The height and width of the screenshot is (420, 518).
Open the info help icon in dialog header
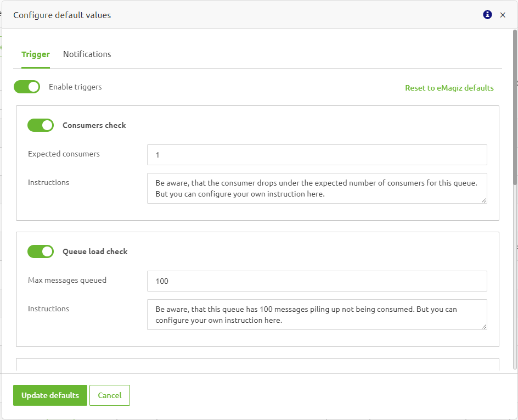click(487, 15)
